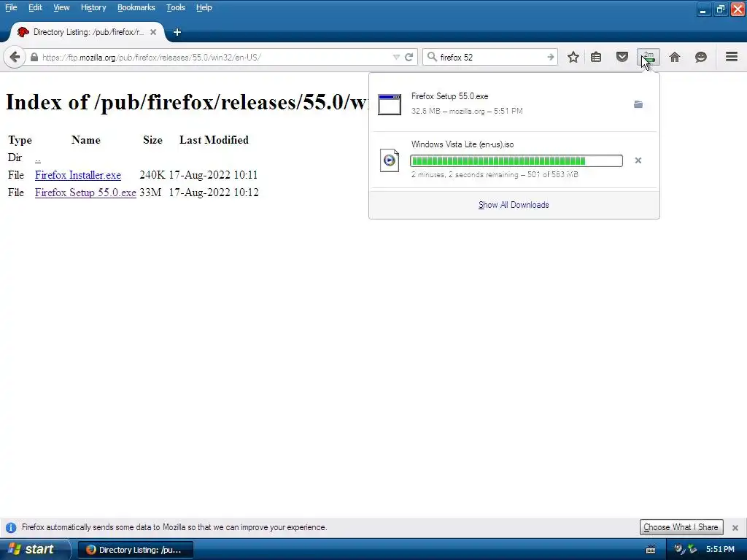Click the 33M size cell

(150, 192)
